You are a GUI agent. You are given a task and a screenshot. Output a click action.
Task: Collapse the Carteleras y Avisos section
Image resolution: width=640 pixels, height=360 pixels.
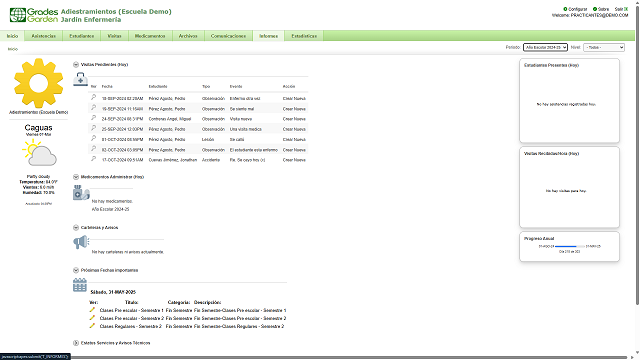tap(76, 227)
